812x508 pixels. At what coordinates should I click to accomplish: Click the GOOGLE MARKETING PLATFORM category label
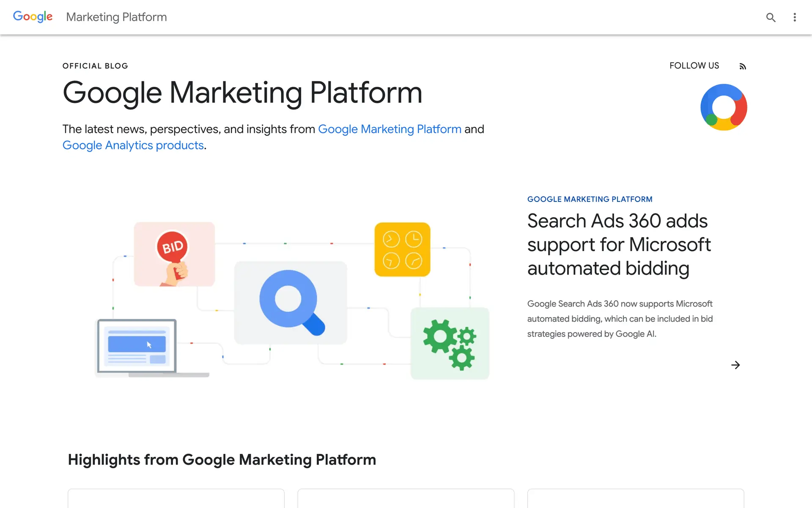[590, 199]
